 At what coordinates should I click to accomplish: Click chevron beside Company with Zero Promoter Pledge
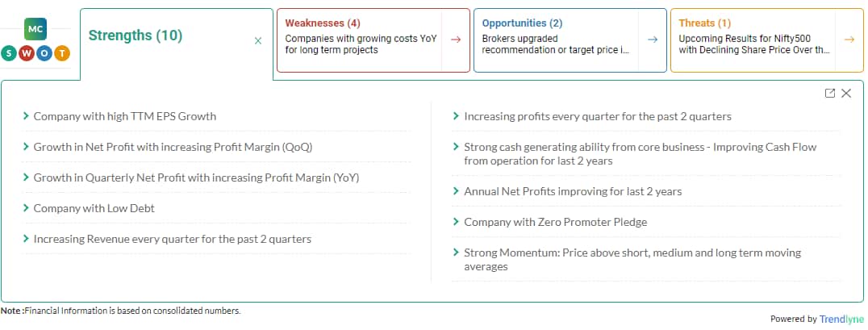click(x=456, y=221)
